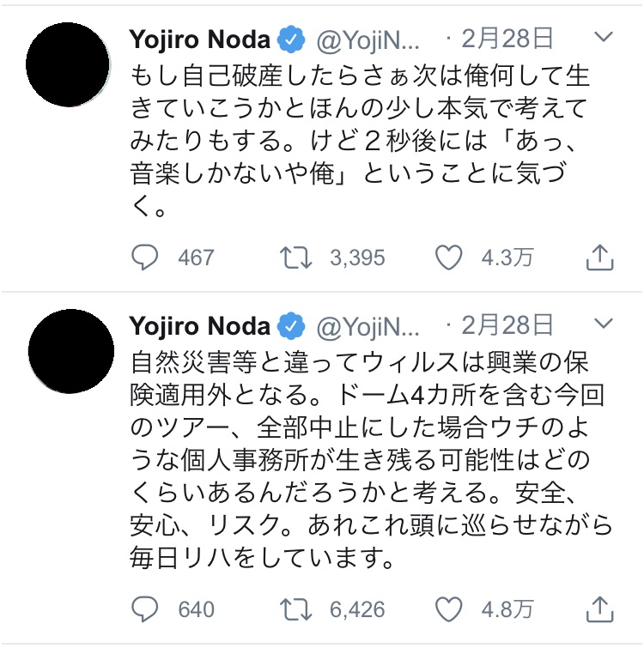The image size is (644, 648).
Task: Open the first tweet's dropdown chevron menu
Action: click(x=604, y=39)
